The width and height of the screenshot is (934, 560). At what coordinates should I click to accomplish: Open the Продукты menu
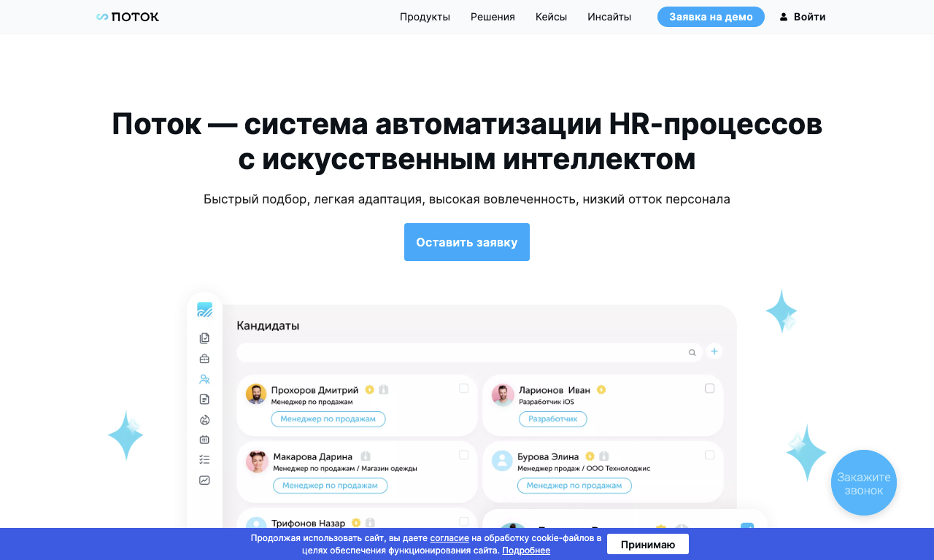click(x=425, y=17)
